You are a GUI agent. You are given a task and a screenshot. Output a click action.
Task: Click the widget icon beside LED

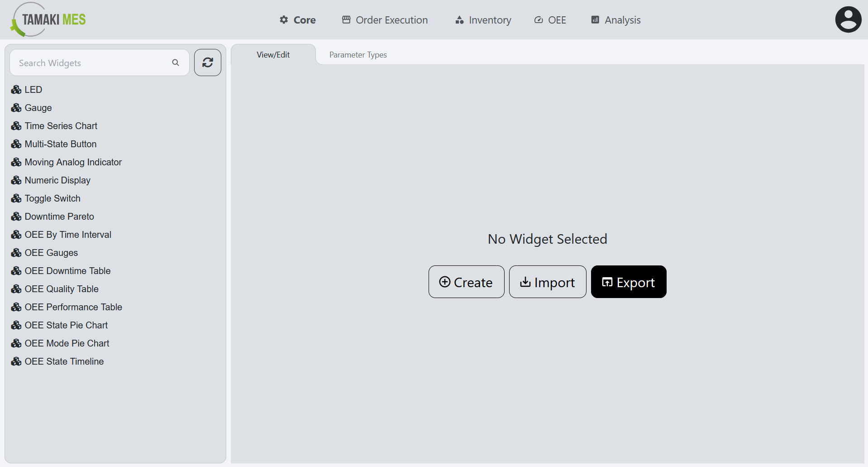(16, 89)
